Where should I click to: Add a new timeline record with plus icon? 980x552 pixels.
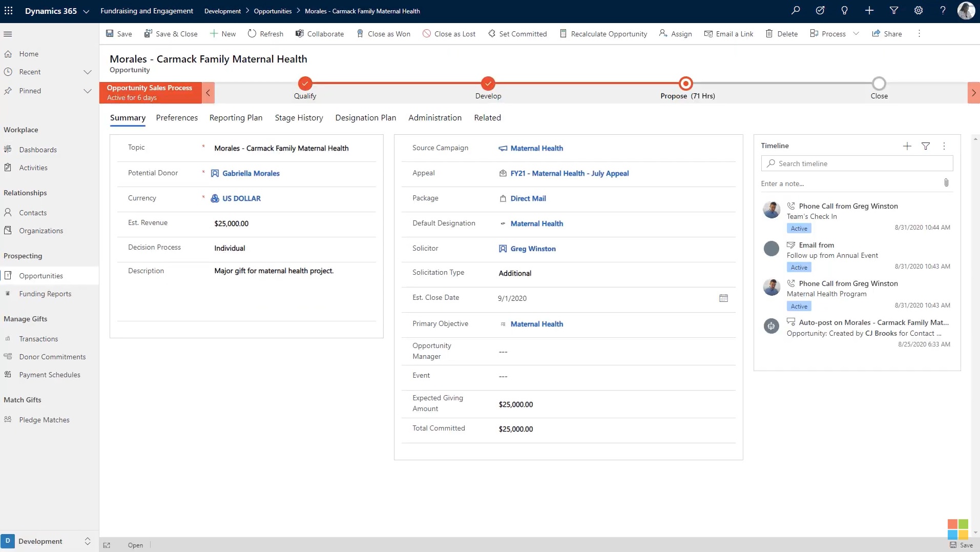click(907, 146)
